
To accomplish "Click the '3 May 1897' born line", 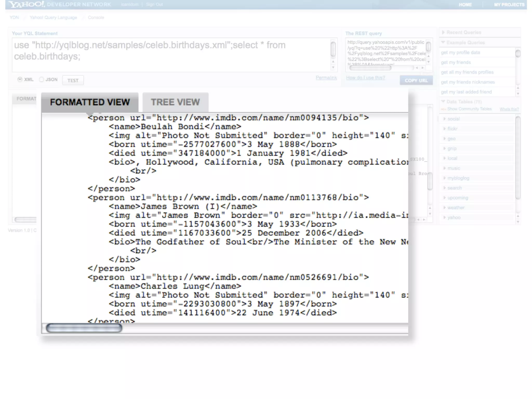I will tap(223, 304).
